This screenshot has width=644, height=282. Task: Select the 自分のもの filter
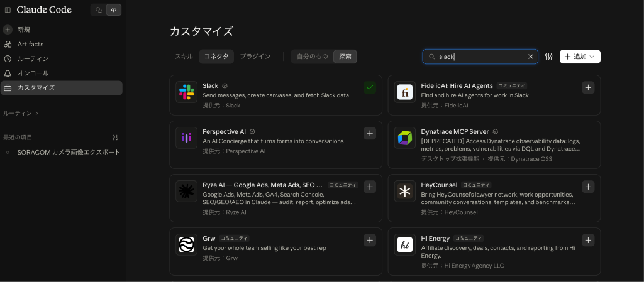tap(312, 57)
